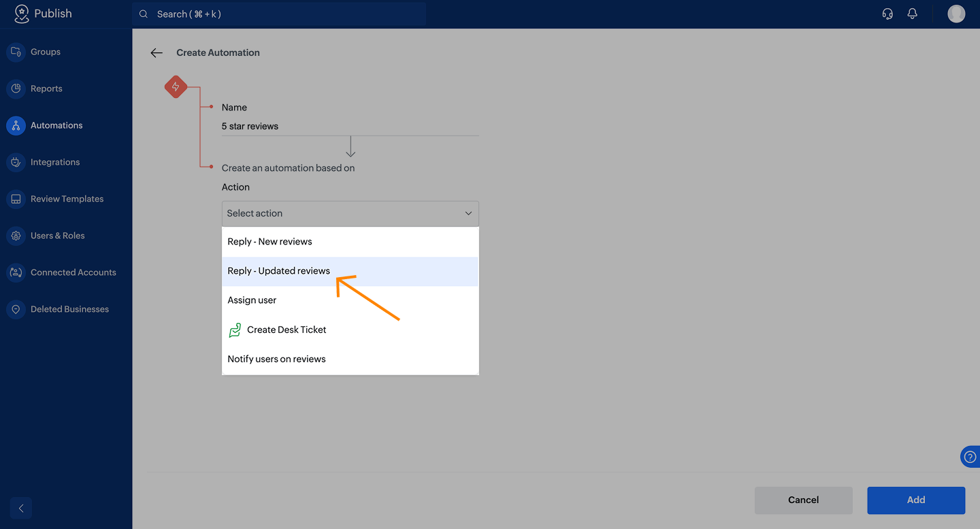Click the Select action dropdown chevron

468,214
